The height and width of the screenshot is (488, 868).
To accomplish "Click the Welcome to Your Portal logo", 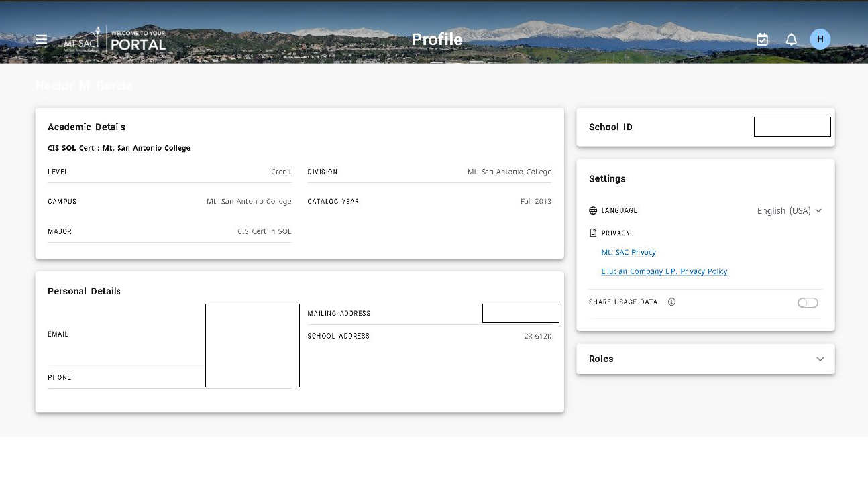I will click(x=138, y=40).
